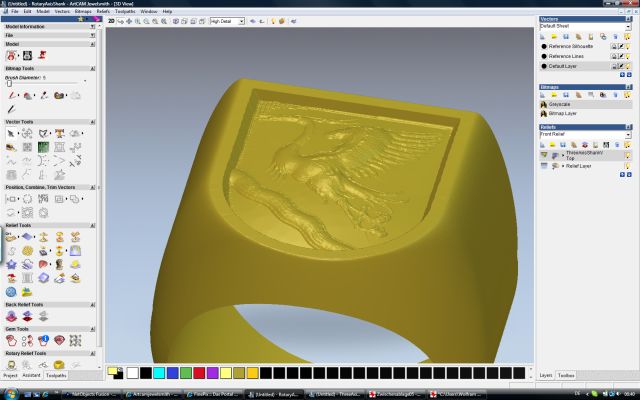The height and width of the screenshot is (400, 640).
Task: Select the paint brush bitmap tool
Action: click(x=10, y=95)
